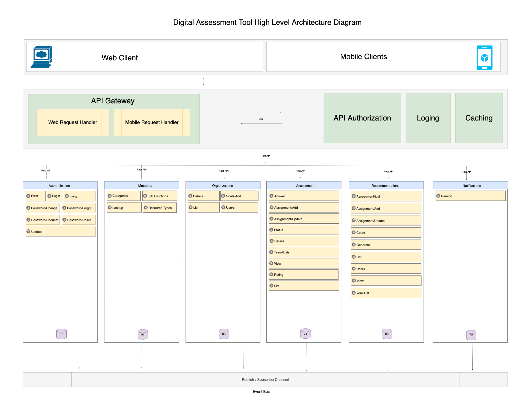Click the Organizations DB cylinder icon
The height and width of the screenshot is (405, 532).
[x=224, y=334]
